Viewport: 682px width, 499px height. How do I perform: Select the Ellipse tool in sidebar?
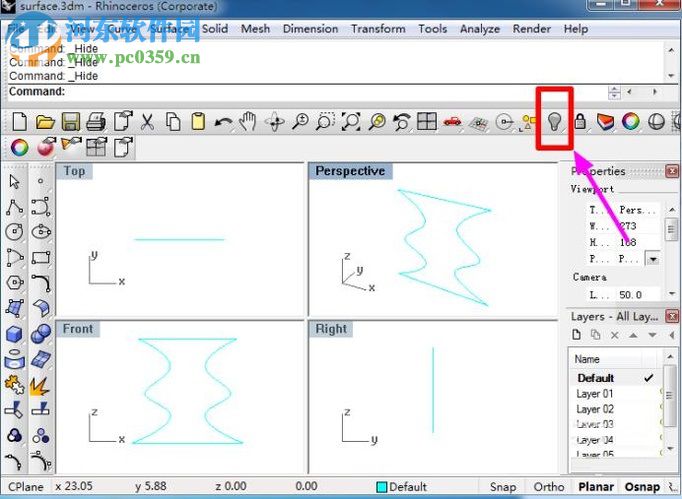(x=41, y=231)
